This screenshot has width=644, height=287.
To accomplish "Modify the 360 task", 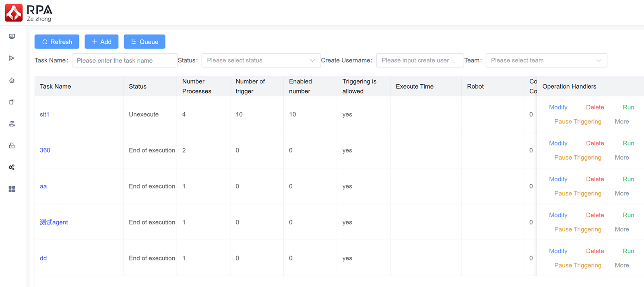I will coord(558,143).
